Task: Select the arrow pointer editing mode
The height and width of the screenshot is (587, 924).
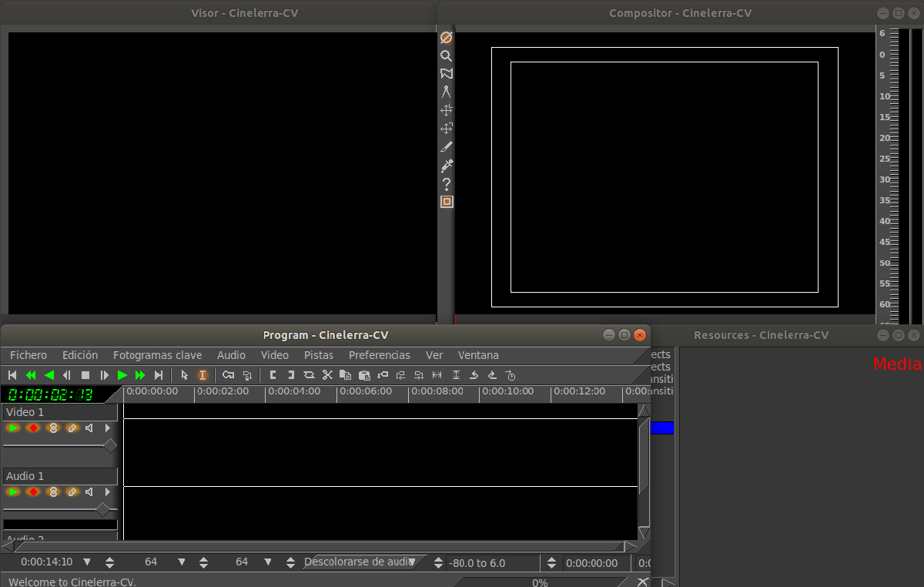Action: click(x=184, y=375)
